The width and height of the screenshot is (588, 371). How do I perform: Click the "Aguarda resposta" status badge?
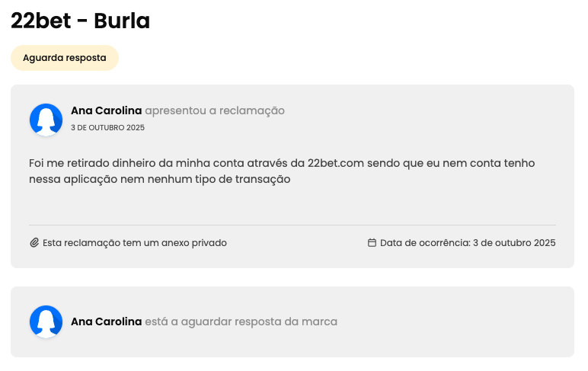65,58
